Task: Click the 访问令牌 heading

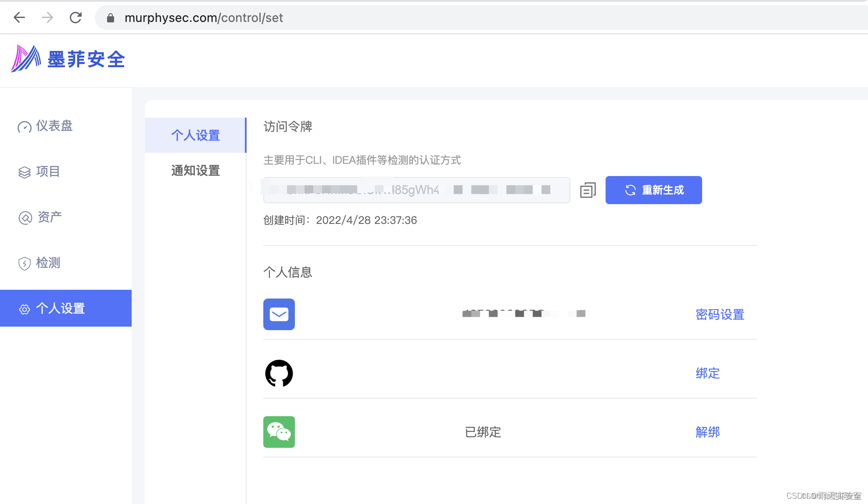Action: pos(288,126)
